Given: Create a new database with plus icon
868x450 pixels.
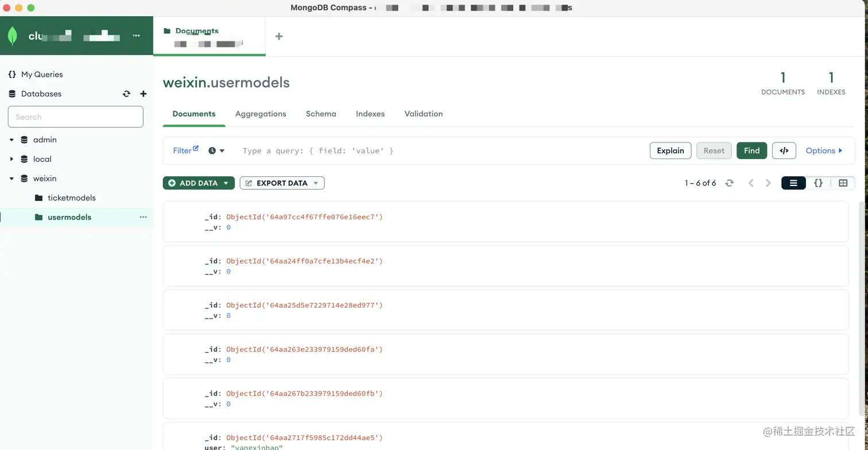Looking at the screenshot, I should [x=144, y=94].
